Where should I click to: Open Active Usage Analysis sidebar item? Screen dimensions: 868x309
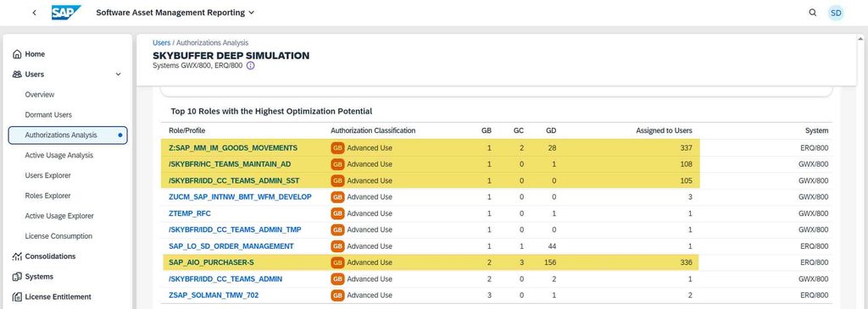click(58, 155)
